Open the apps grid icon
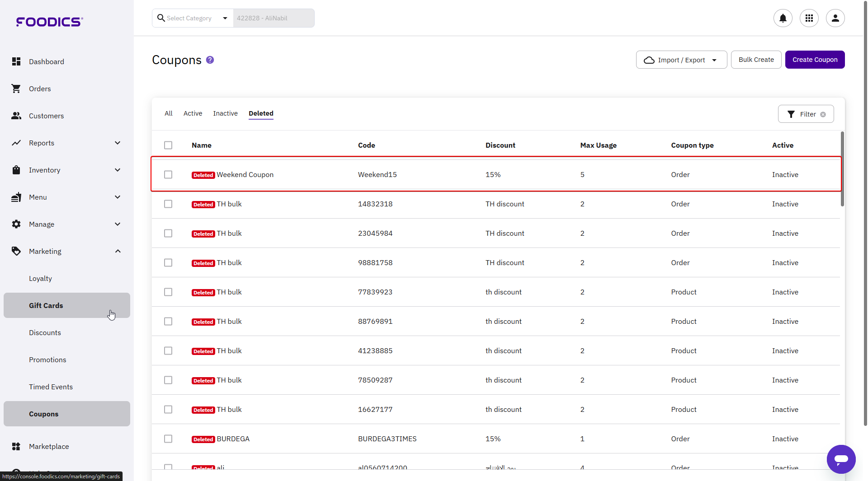Image resolution: width=868 pixels, height=481 pixels. pyautogui.click(x=809, y=18)
